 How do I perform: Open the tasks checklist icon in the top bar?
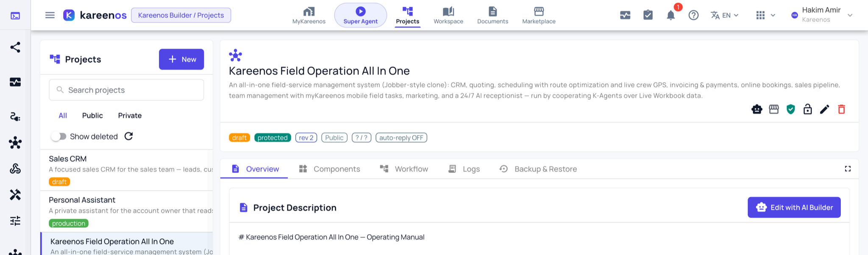[x=648, y=15]
